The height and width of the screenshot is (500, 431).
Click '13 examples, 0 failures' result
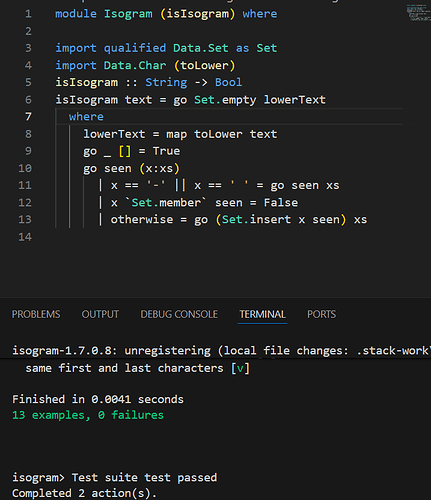[88, 415]
